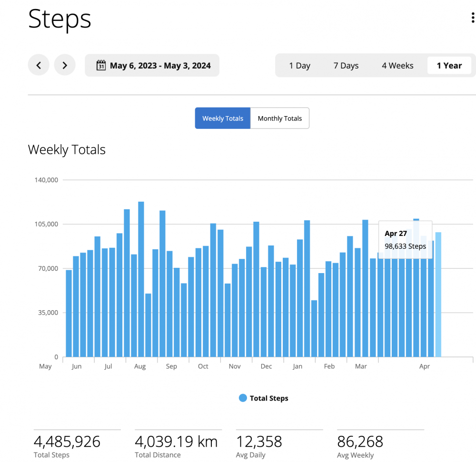Click the Total Steps value 4,485,926
The image size is (476, 462).
(67, 442)
